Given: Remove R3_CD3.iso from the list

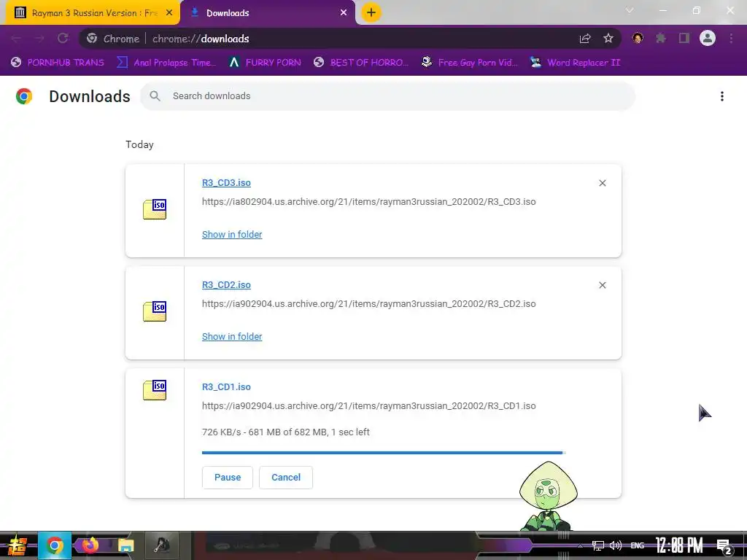Looking at the screenshot, I should click(603, 183).
